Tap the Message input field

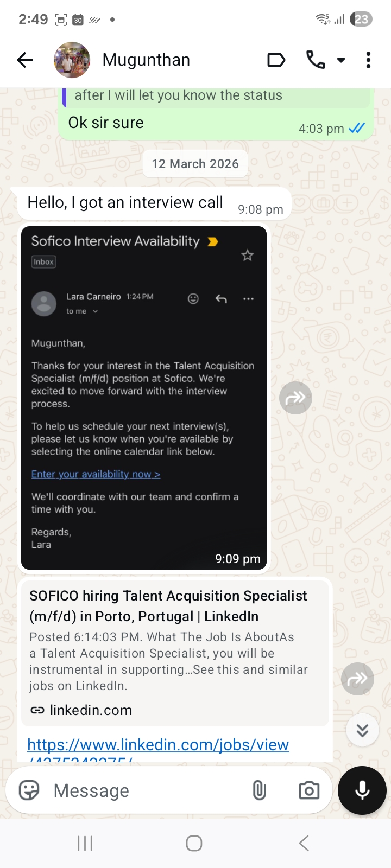pos(147,790)
